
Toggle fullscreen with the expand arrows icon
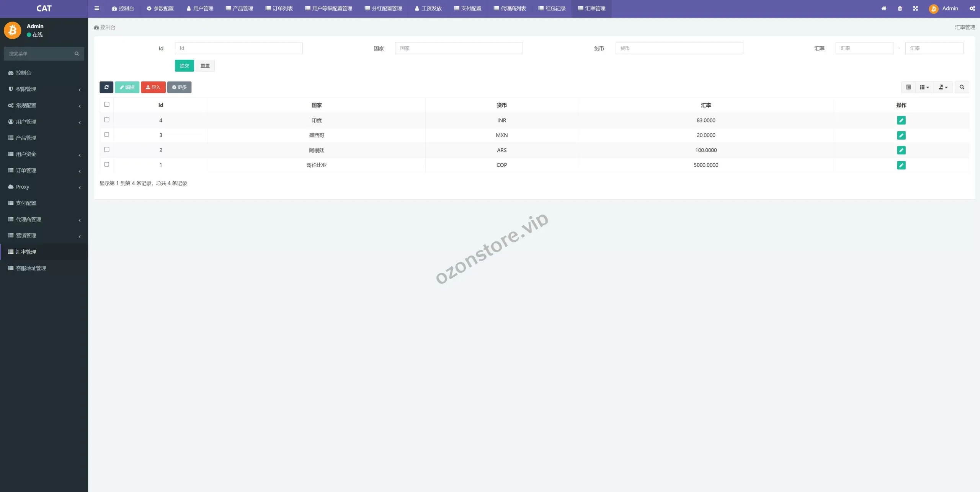(x=915, y=8)
